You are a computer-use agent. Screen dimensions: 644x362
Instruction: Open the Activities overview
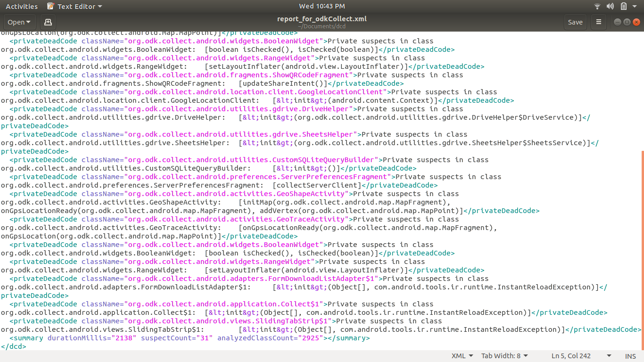(x=21, y=6)
